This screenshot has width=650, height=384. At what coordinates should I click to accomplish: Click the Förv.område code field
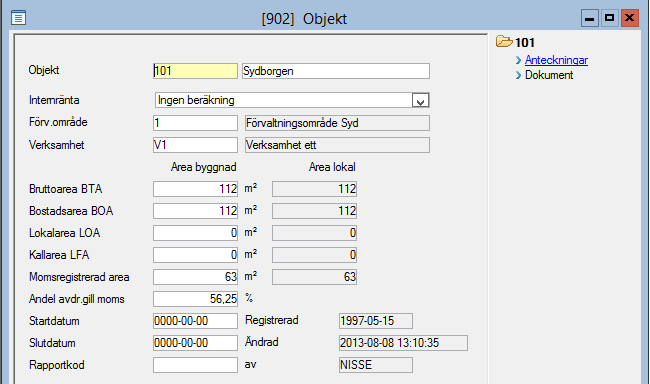pyautogui.click(x=195, y=123)
